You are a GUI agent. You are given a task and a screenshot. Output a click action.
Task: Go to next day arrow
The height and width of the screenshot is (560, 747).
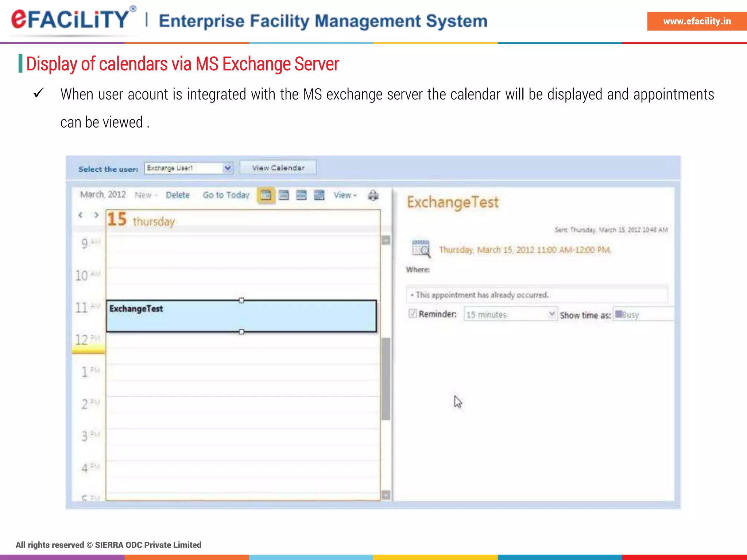[x=96, y=215]
